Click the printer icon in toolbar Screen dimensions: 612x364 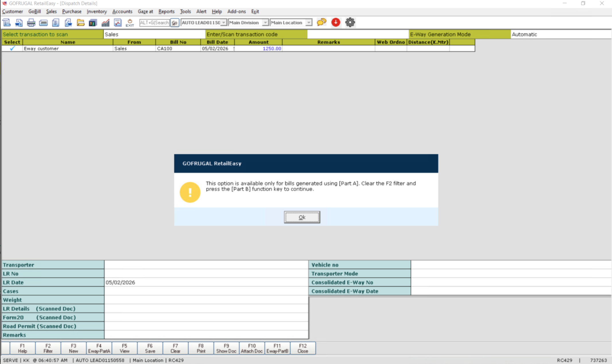pos(31,23)
